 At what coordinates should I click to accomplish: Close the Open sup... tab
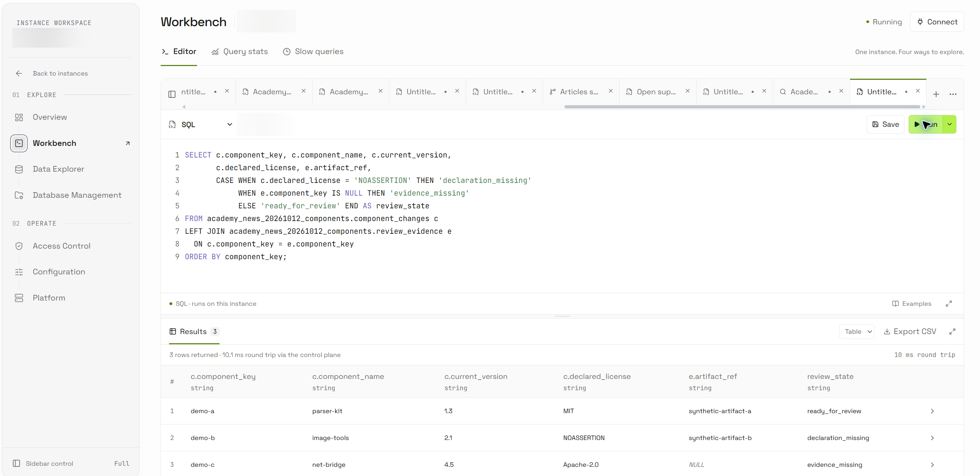pyautogui.click(x=688, y=91)
